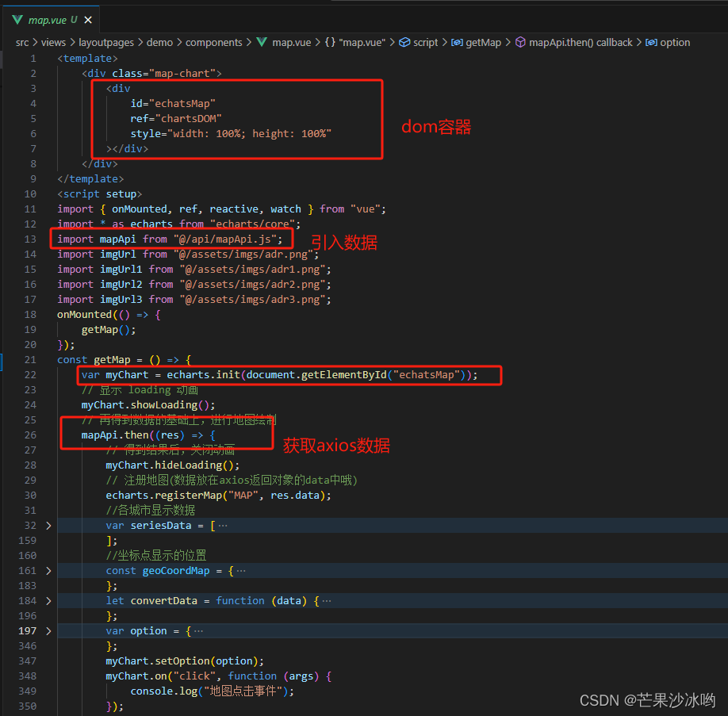This screenshot has width=728, height=716.
Task: Expand folded convertData at line 184
Action: pos(48,601)
